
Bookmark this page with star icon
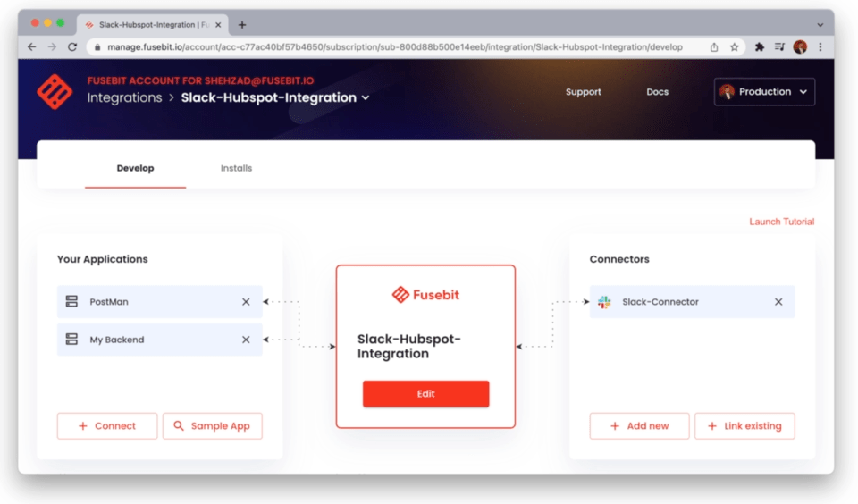[x=735, y=47]
